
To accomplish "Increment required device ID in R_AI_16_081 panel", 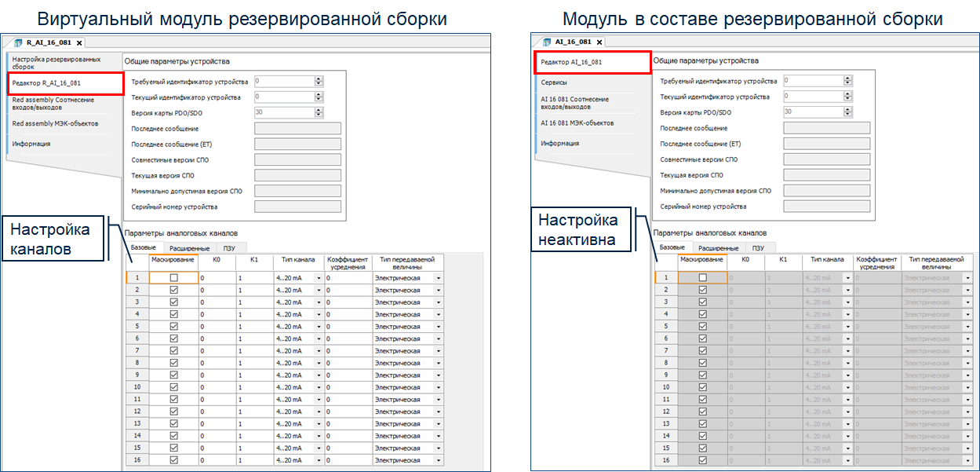I will [319, 79].
